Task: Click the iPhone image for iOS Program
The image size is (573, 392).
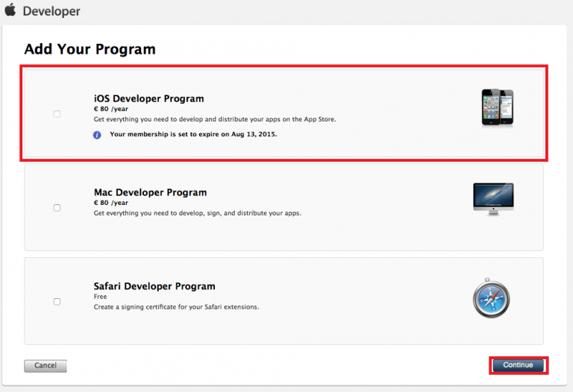Action: [498, 107]
